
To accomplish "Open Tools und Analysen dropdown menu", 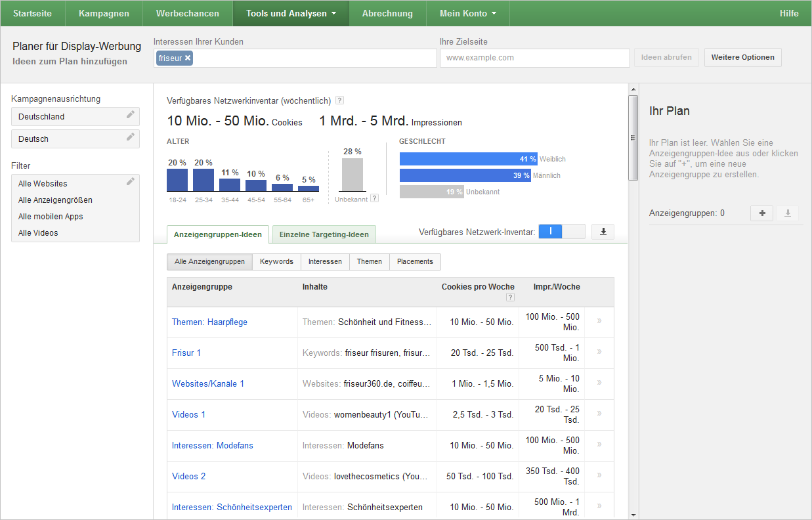I will tap(291, 13).
